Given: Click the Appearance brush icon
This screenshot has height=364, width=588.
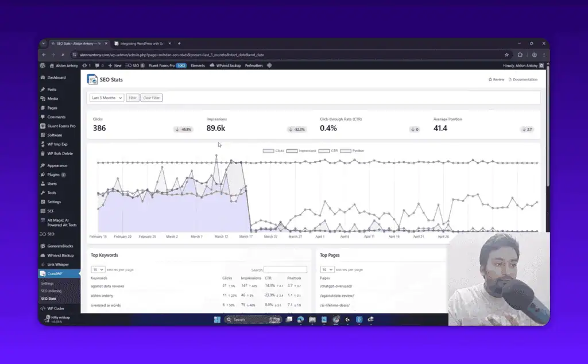Looking at the screenshot, I should pos(42,165).
